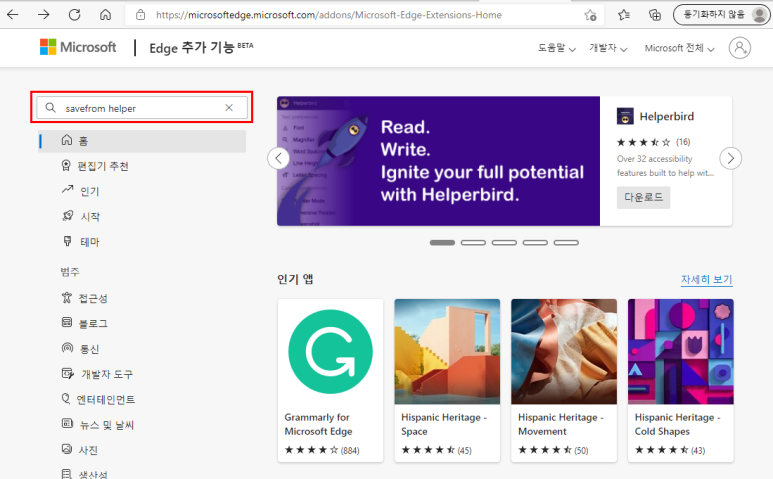Click the 통신 signal icon
This screenshot has height=479, width=773.
click(x=67, y=348)
